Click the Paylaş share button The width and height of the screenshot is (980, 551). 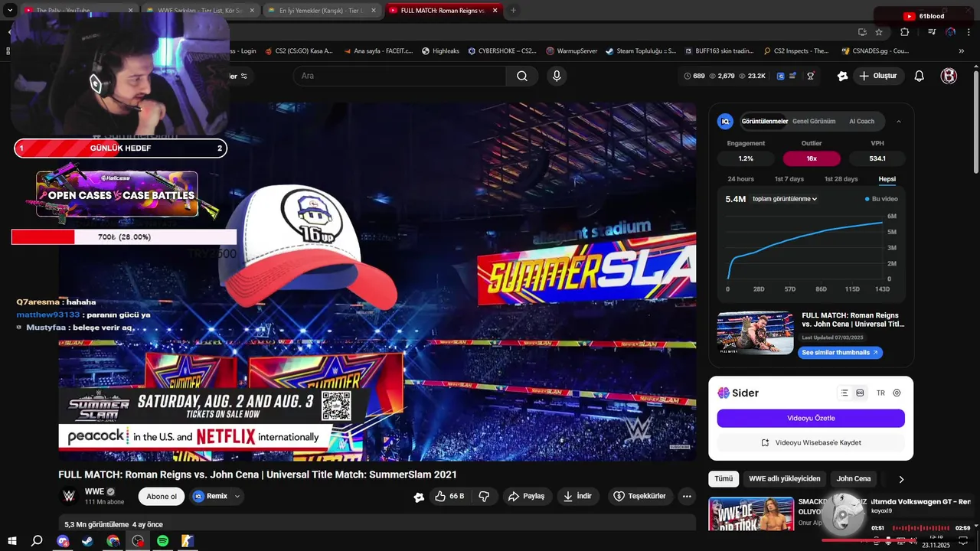click(526, 496)
